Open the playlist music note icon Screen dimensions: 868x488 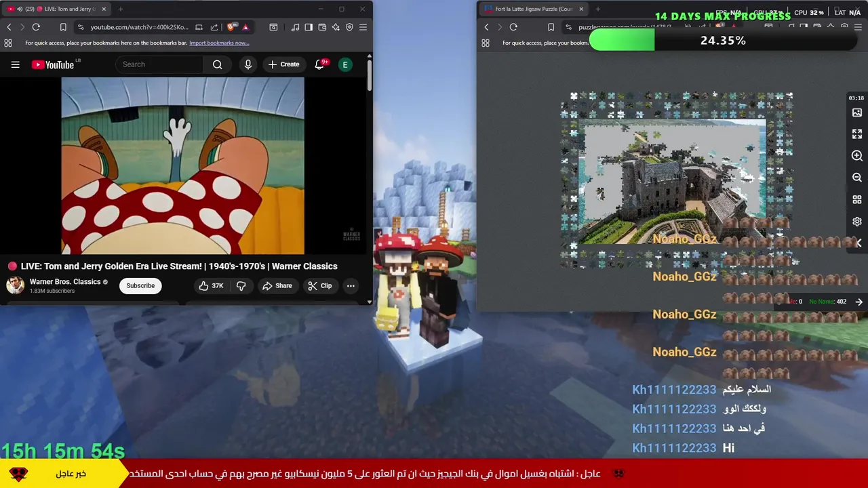pyautogui.click(x=295, y=27)
